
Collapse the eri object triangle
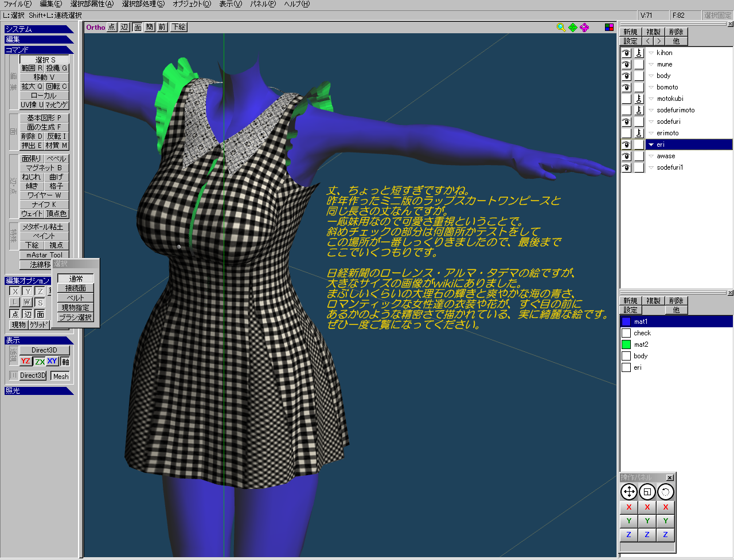[651, 144]
